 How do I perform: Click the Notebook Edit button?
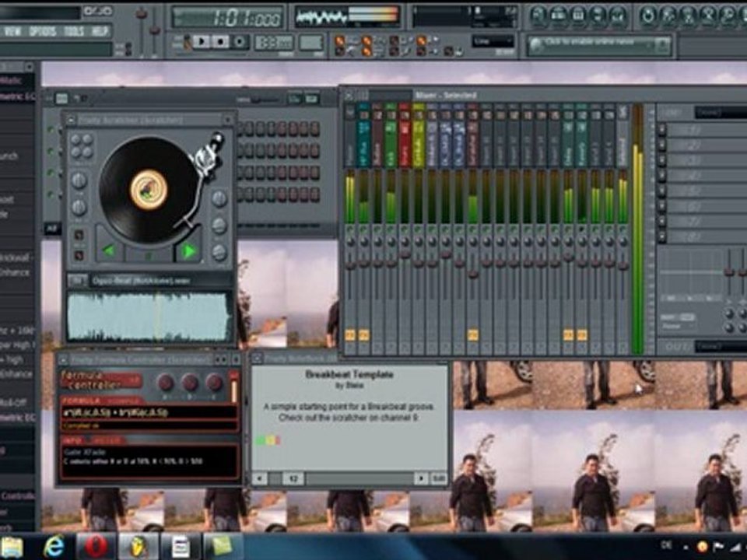coord(439,478)
